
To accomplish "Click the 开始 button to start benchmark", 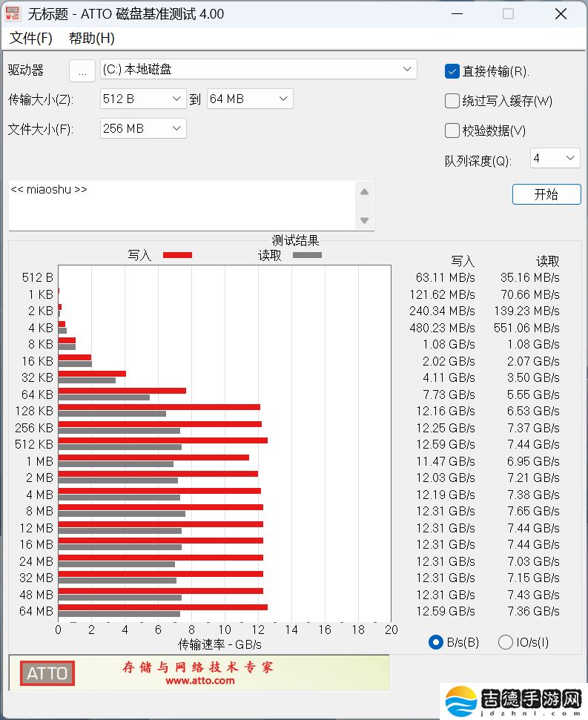I will tap(546, 194).
